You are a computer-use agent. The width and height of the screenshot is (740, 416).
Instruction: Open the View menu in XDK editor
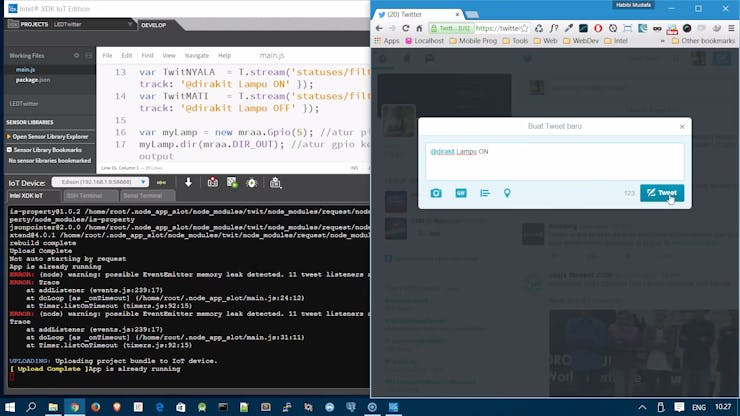[x=168, y=56]
